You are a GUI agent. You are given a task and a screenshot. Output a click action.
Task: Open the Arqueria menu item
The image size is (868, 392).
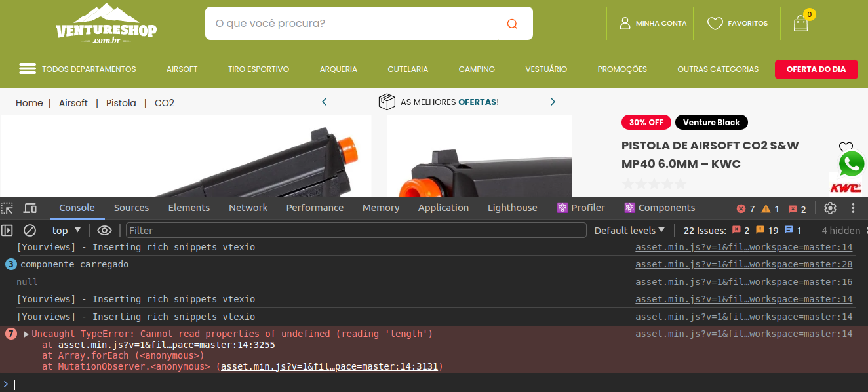(x=338, y=69)
